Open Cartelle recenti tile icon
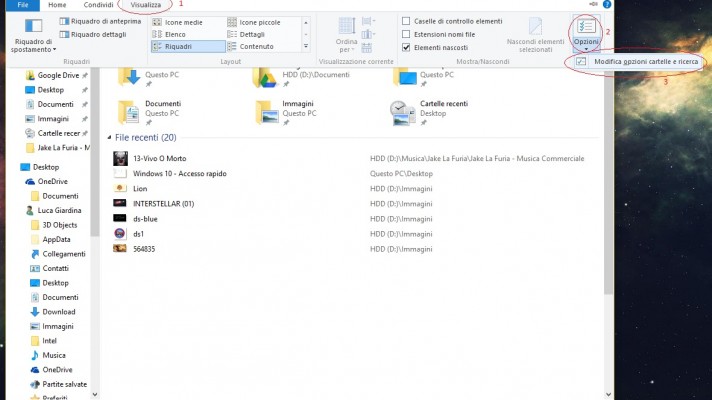Screen dimensions: 712x400 [x=402, y=112]
